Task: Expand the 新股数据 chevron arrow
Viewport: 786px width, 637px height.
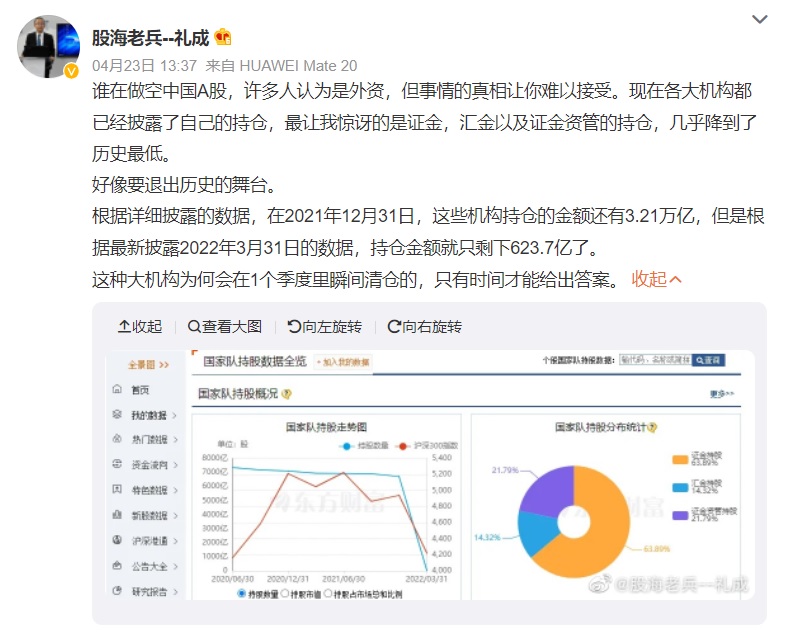Action: 175,516
